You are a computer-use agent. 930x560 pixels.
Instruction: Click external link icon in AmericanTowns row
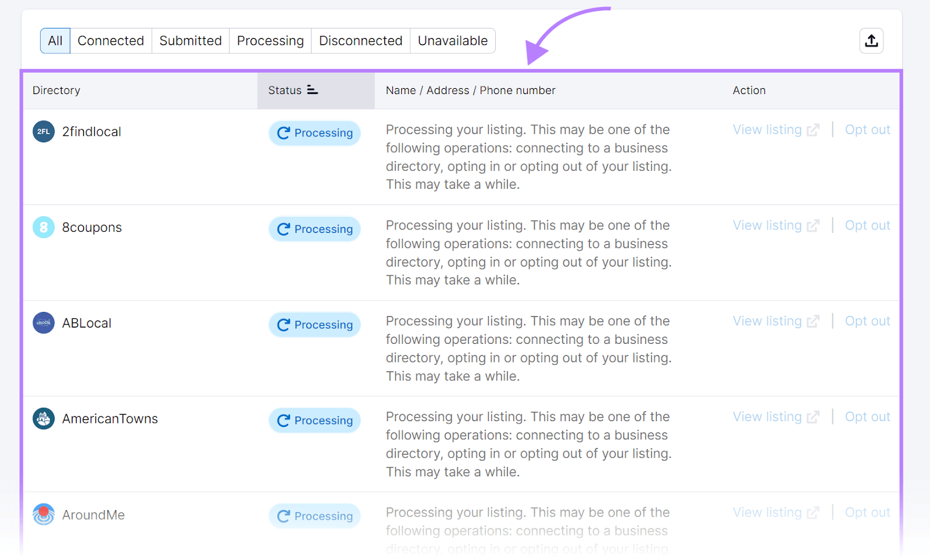click(813, 417)
